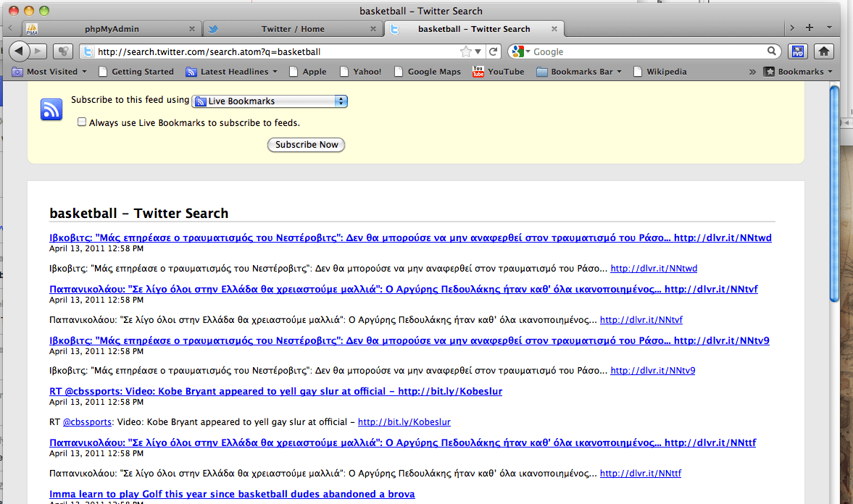Click the Twitter favicon in the address bar
This screenshot has width=853, height=504.
point(87,51)
